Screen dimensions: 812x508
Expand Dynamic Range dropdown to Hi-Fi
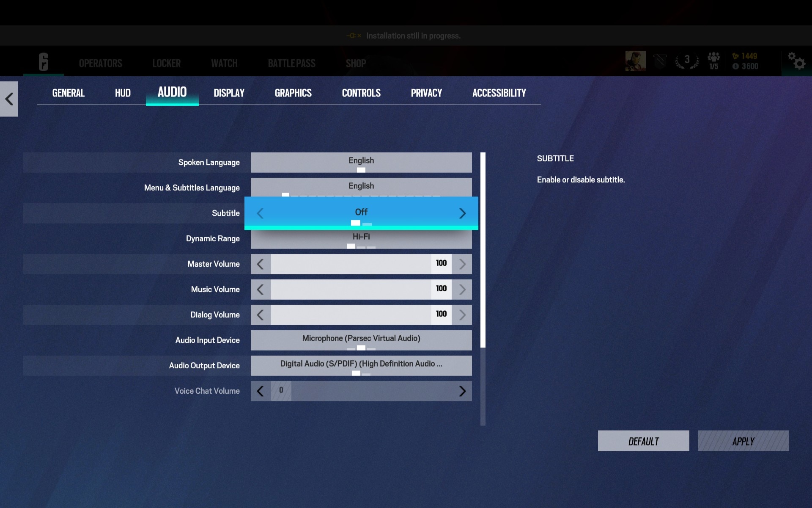pyautogui.click(x=361, y=237)
